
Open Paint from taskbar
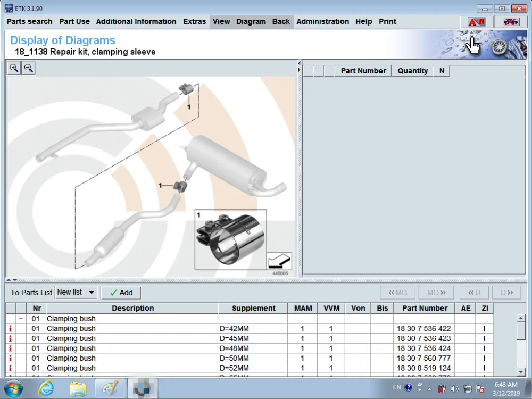(x=110, y=388)
